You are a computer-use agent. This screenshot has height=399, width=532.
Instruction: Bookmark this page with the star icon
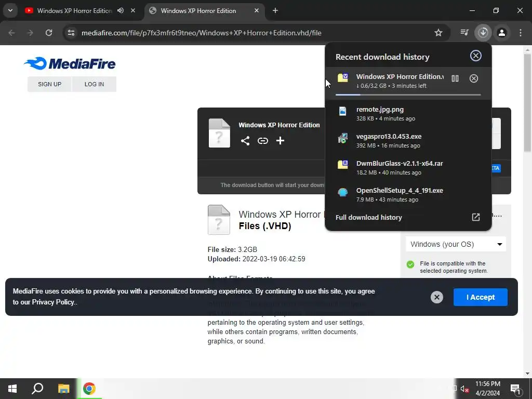tap(438, 33)
